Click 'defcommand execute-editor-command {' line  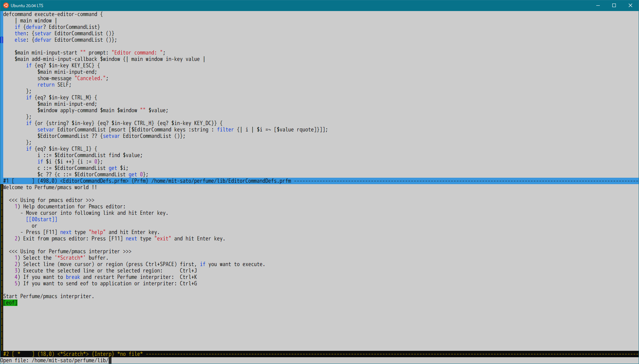pyautogui.click(x=53, y=14)
